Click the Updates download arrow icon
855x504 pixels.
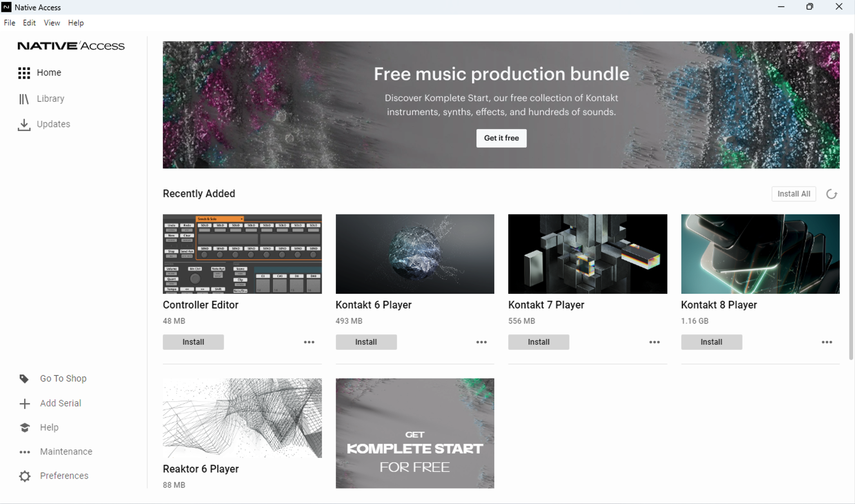click(24, 125)
